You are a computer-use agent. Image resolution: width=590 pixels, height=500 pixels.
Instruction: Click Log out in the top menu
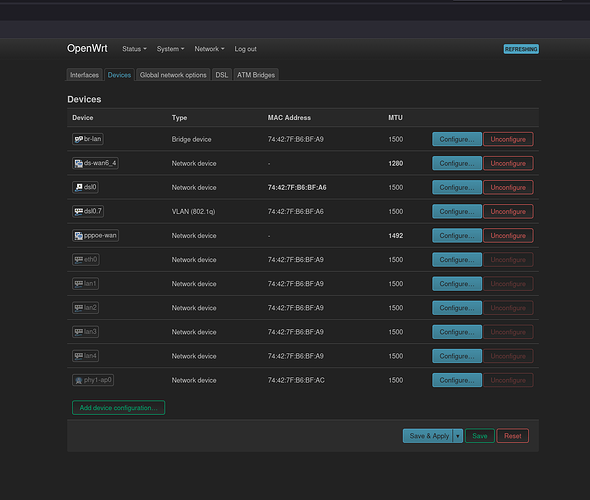click(245, 49)
